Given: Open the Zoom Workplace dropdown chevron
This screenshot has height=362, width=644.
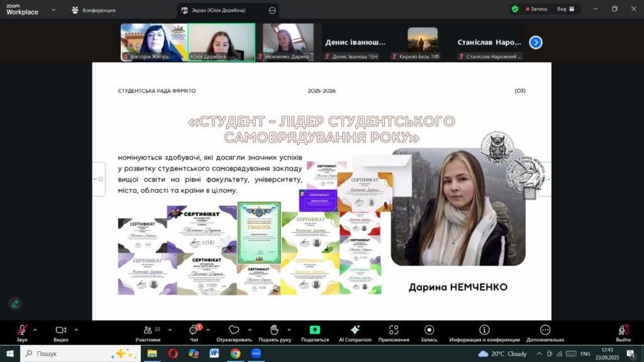Looking at the screenshot, I should (x=53, y=10).
